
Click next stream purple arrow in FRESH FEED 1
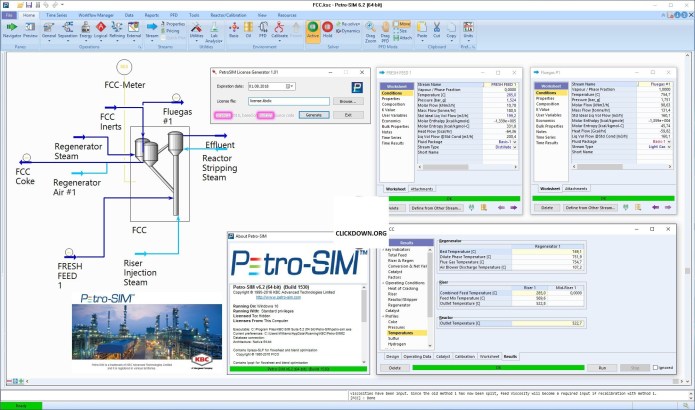coord(513,207)
